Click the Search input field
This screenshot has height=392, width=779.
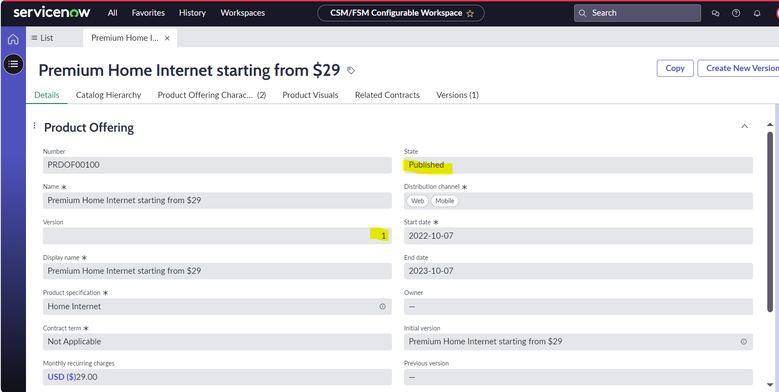(637, 13)
